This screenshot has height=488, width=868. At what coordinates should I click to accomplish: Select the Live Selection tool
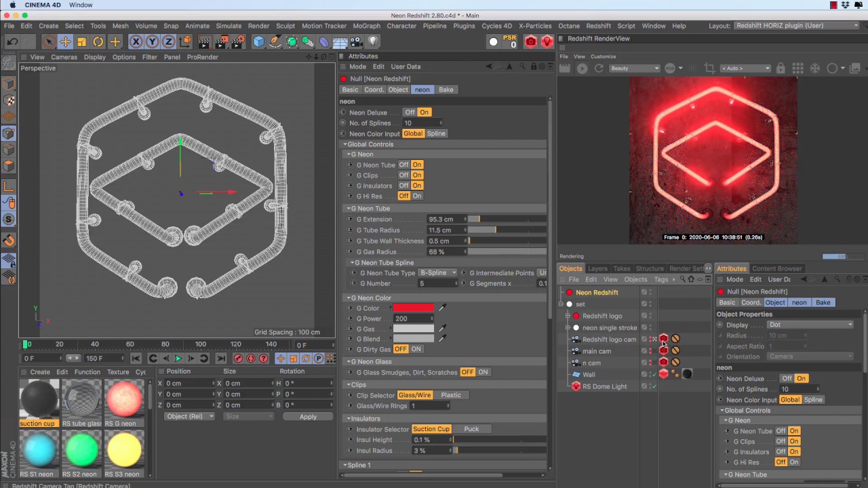click(x=49, y=42)
